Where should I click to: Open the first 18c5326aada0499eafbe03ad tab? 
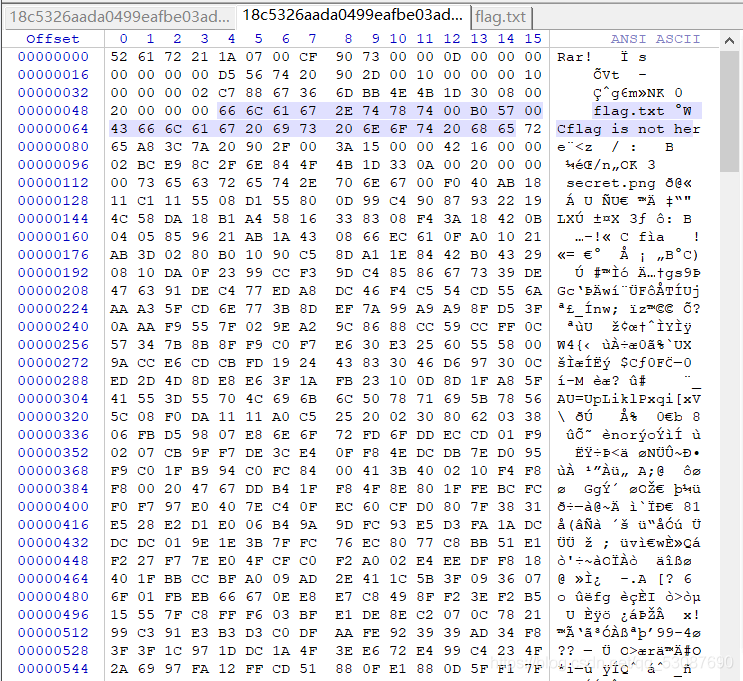[x=119, y=17]
